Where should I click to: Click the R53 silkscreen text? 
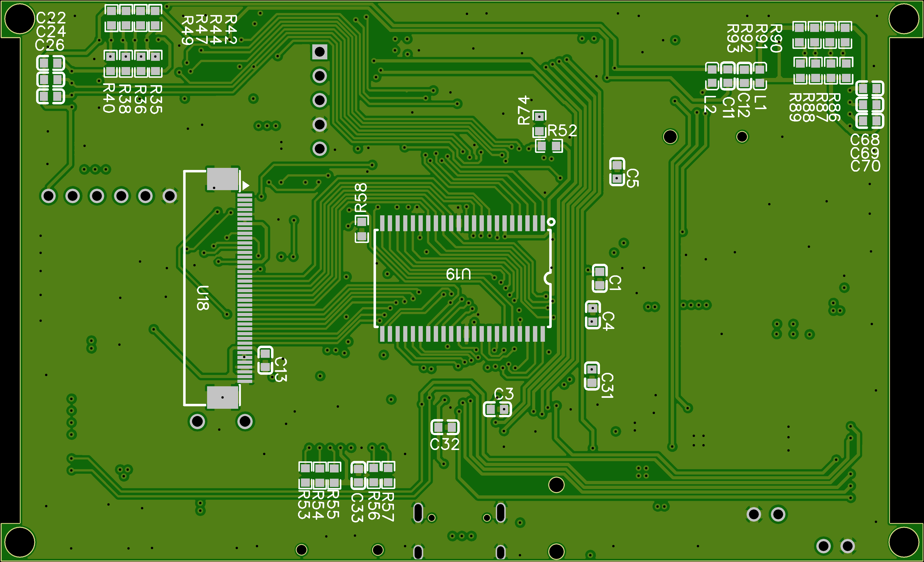coord(304,505)
